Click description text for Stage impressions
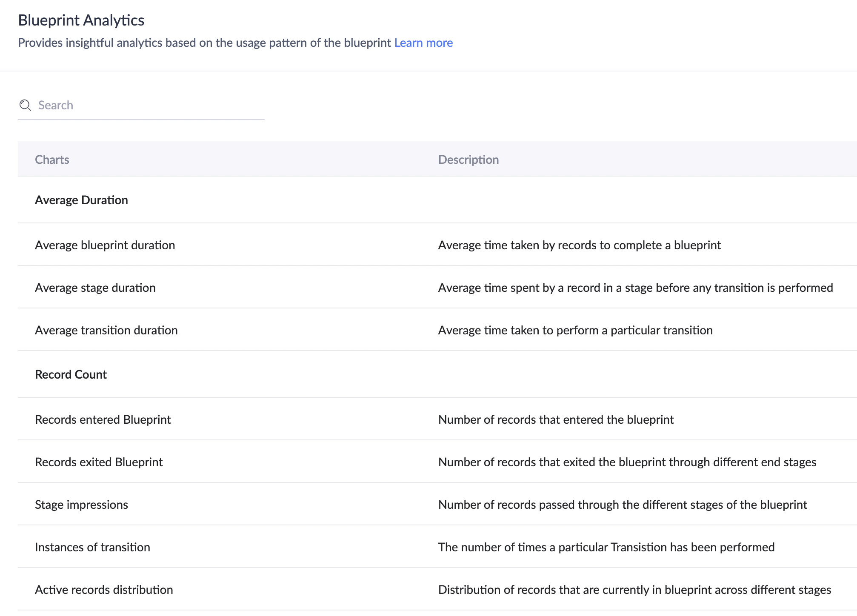The image size is (857, 616). click(x=622, y=505)
